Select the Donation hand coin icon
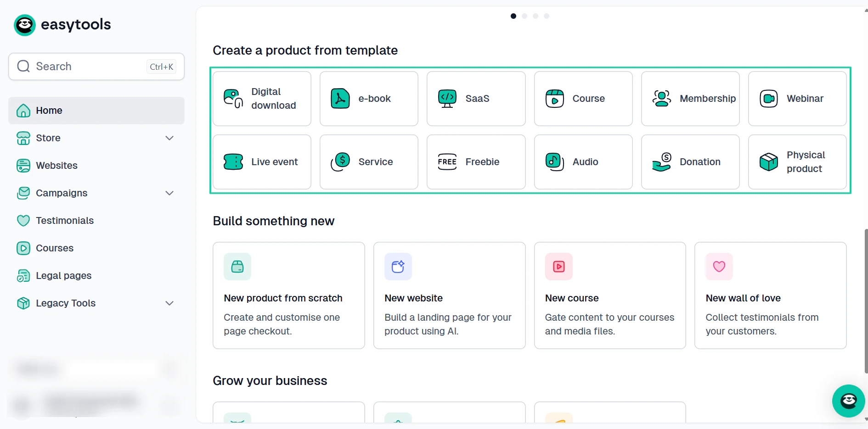Viewport: 868px width, 429px height. pos(662,162)
